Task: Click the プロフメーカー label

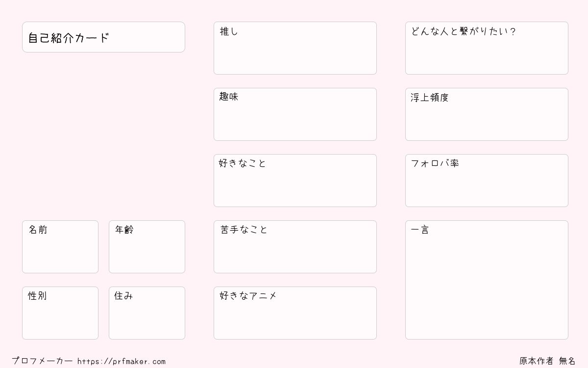Action: [42, 361]
